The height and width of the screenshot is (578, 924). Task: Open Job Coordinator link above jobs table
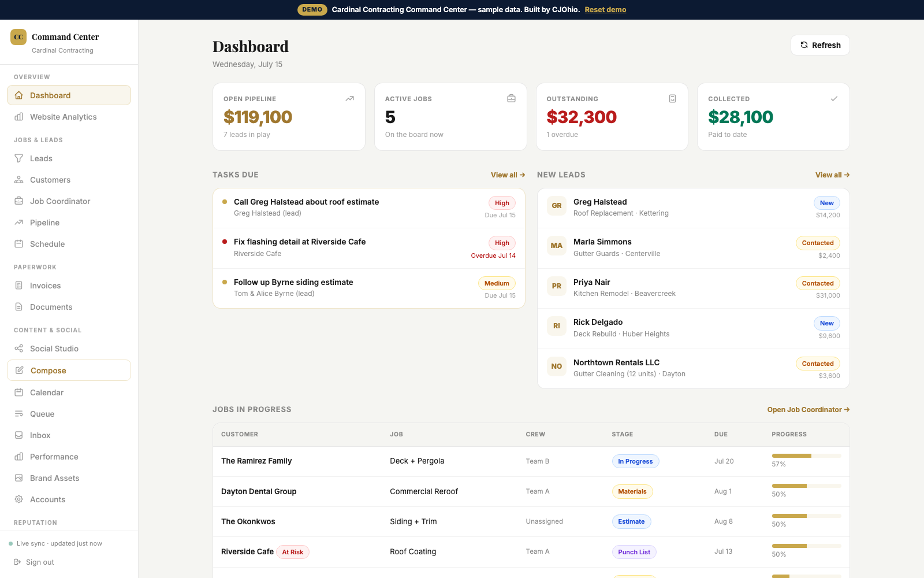pos(808,410)
